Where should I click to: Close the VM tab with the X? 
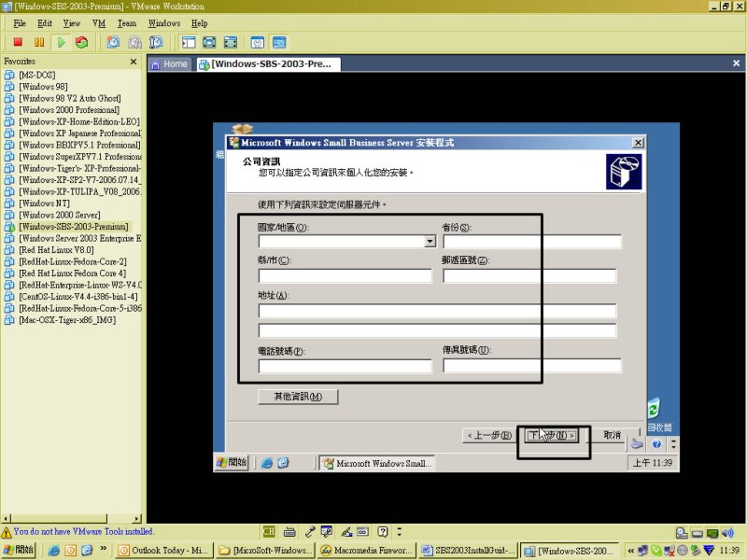[x=736, y=63]
